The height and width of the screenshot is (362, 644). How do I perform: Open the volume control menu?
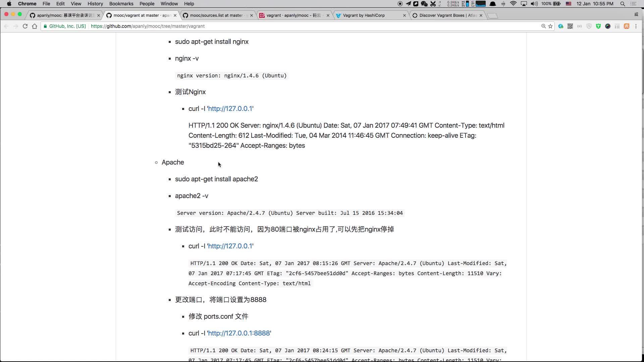point(534,4)
